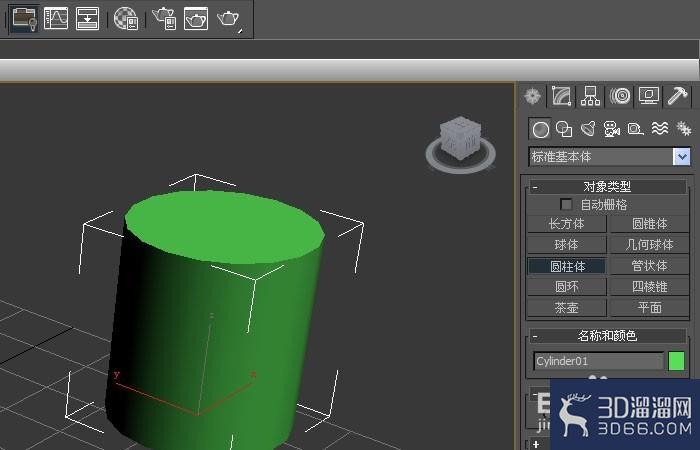The width and height of the screenshot is (700, 450).
Task: Select the Geometry category icon
Action: pyautogui.click(x=540, y=129)
